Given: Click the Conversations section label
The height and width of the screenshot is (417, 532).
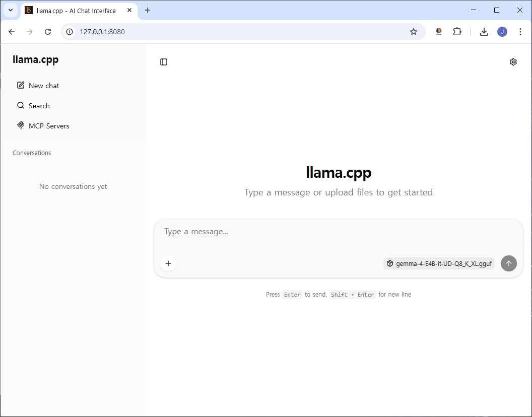Looking at the screenshot, I should pos(32,153).
